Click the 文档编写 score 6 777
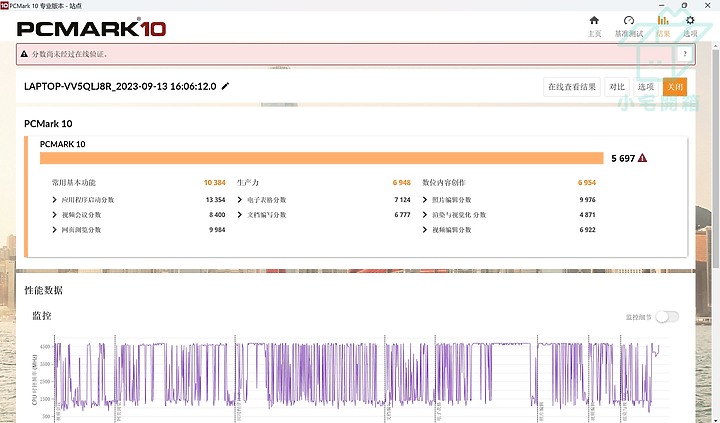Image resolution: width=720 pixels, height=423 pixels. pyautogui.click(x=402, y=214)
